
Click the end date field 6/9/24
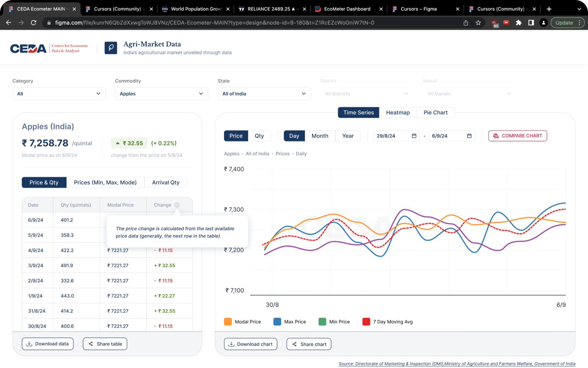452,136
